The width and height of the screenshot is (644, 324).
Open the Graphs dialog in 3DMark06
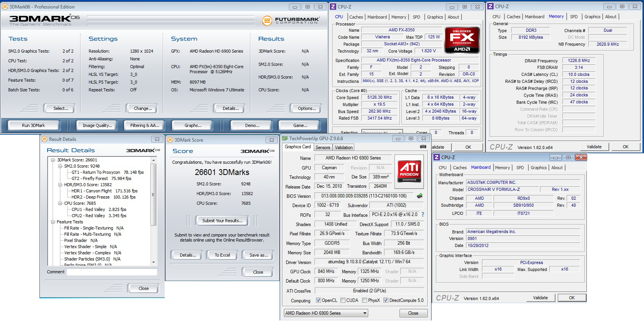pos(193,125)
